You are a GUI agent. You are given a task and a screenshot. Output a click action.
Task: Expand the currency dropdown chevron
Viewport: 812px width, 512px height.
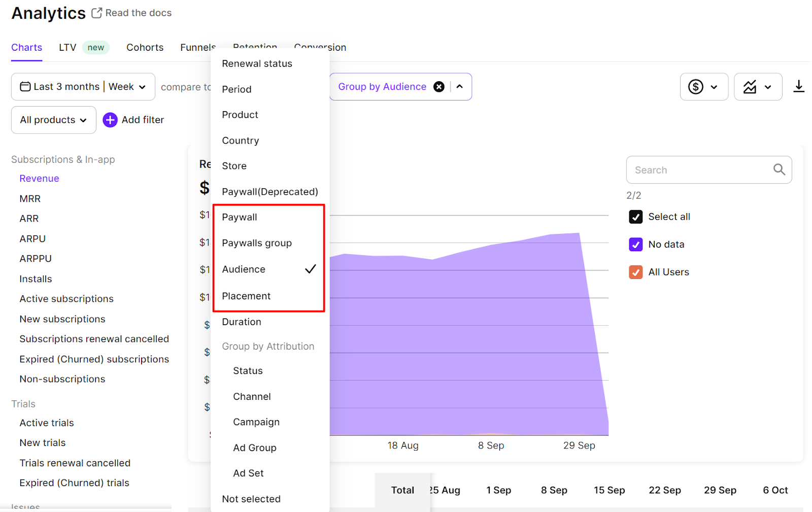point(714,87)
